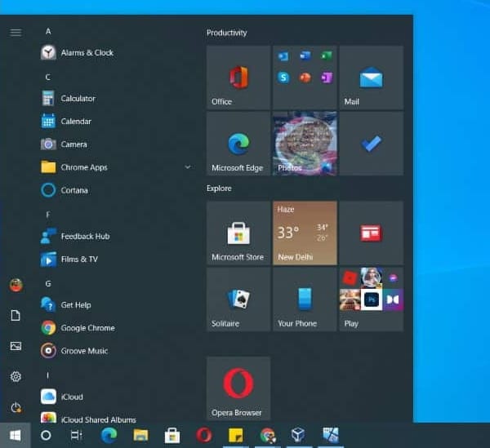Open the To Do checkmark tile
490x448 pixels.
pyautogui.click(x=372, y=144)
